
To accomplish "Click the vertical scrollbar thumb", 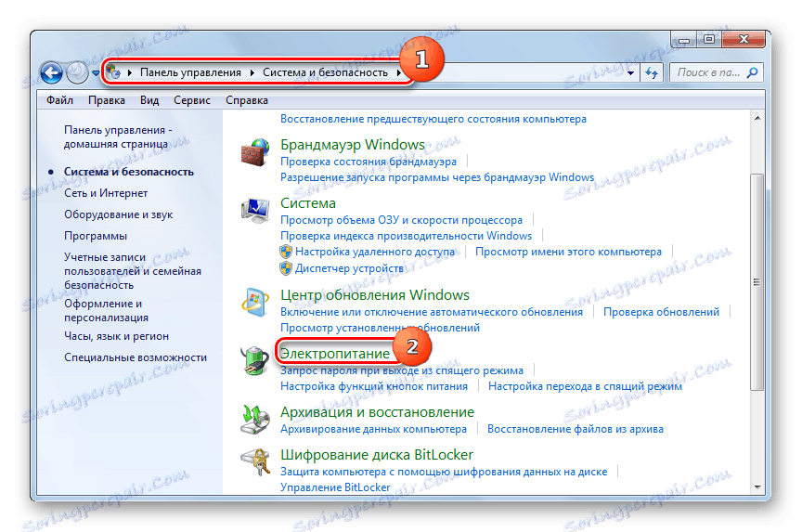I will pos(757,282).
